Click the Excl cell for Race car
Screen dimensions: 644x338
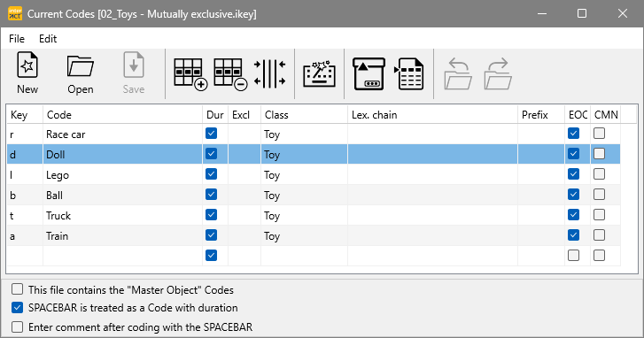(x=244, y=134)
